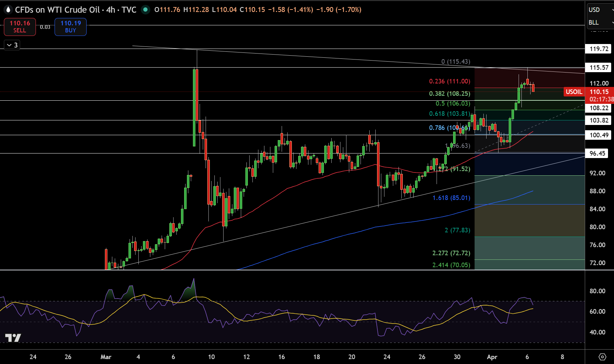Image resolution: width=614 pixels, height=364 pixels.
Task: Open chart settings gear icon
Action: tap(602, 357)
